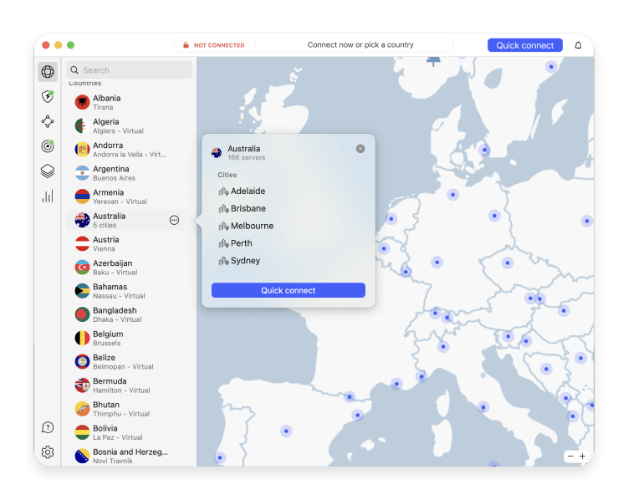
Task: Click "Connect now or pick a country" text
Action: click(360, 45)
